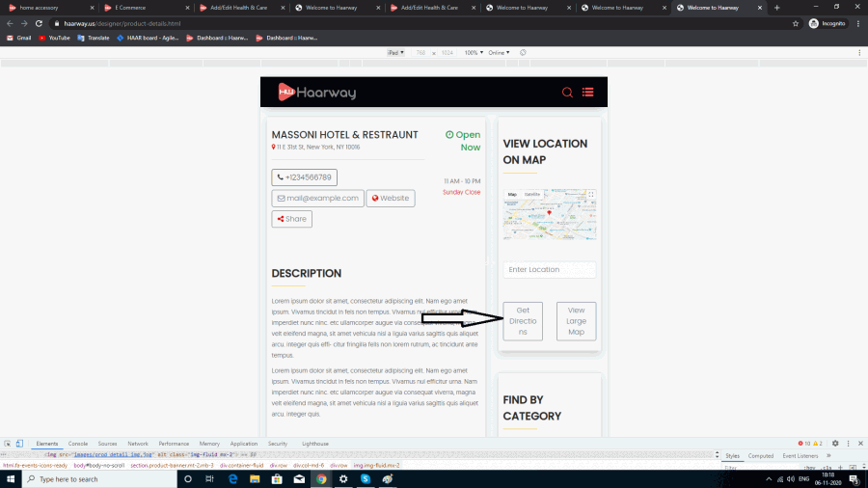868x488 pixels.
Task: Click the View Large Map button
Action: point(576,321)
